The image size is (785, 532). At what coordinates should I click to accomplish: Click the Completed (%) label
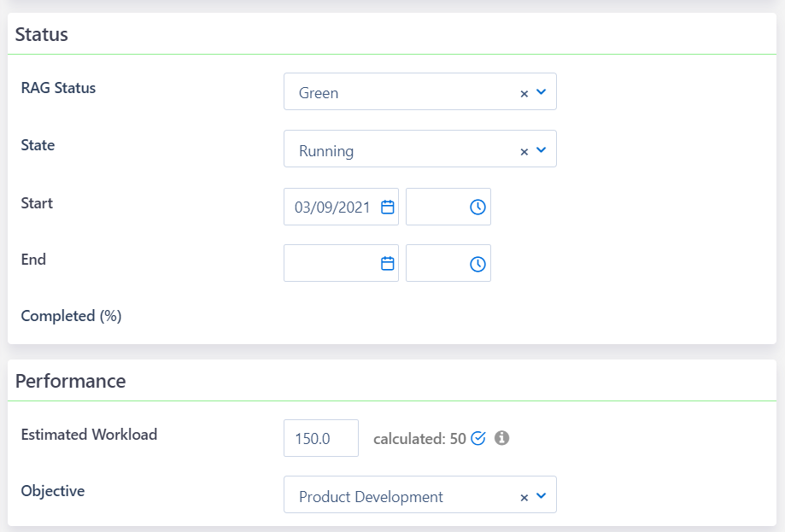[71, 316]
